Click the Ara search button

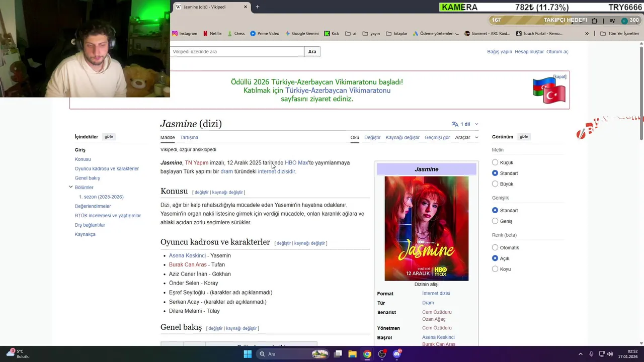tap(312, 52)
